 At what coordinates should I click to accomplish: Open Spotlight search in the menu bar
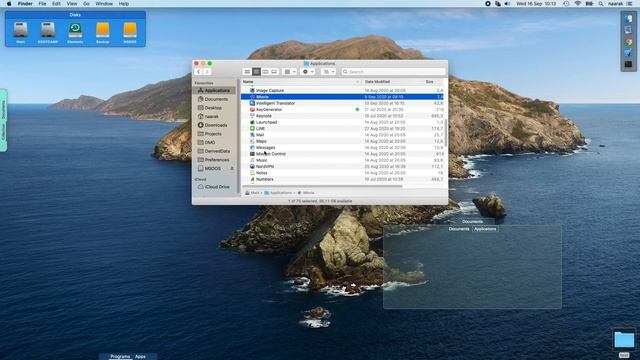[601, 4]
